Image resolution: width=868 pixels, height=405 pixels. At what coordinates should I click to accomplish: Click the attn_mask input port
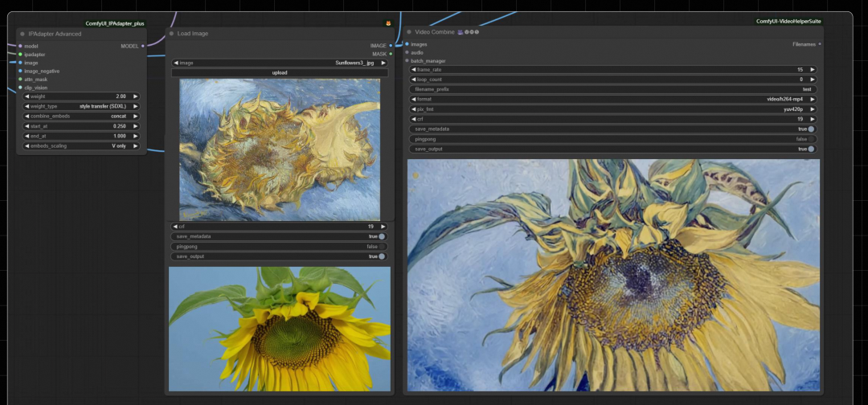click(20, 79)
